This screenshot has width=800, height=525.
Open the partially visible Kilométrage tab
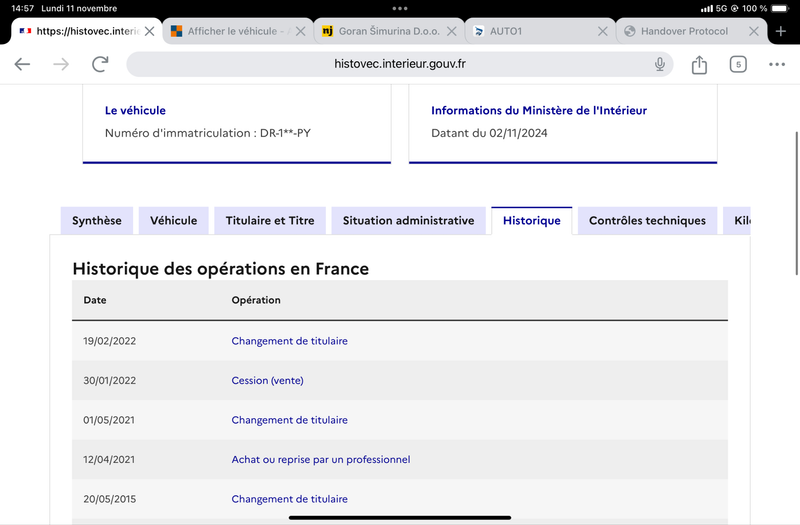737,220
